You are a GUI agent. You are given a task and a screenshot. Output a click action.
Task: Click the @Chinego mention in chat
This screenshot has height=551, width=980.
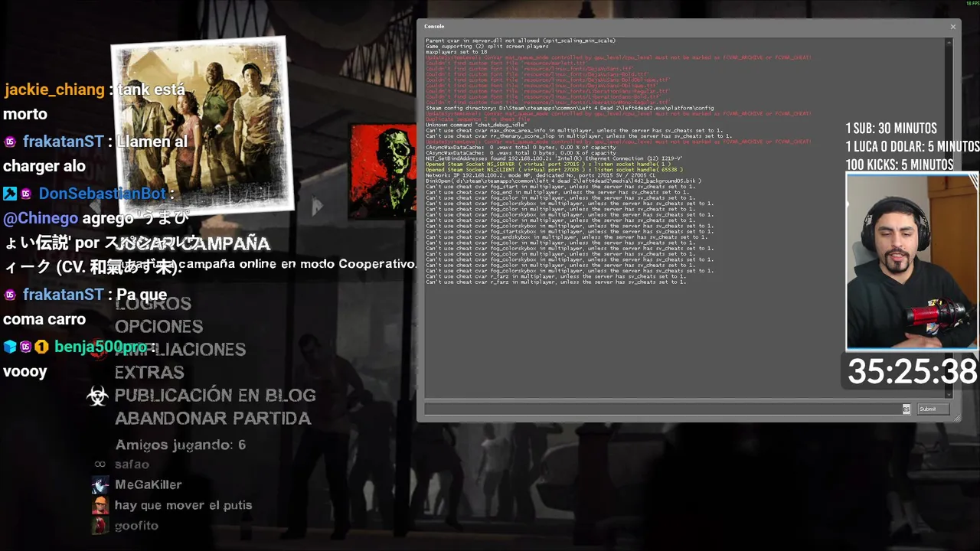(41, 218)
